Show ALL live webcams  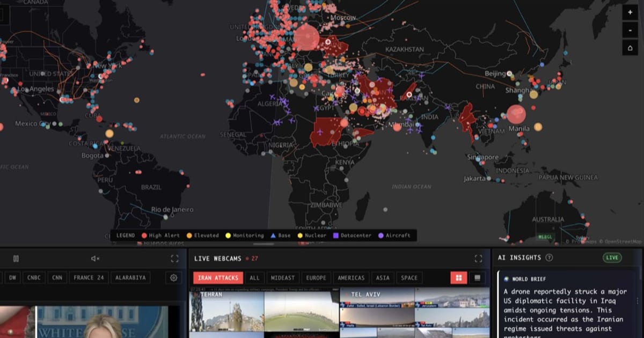pyautogui.click(x=254, y=278)
